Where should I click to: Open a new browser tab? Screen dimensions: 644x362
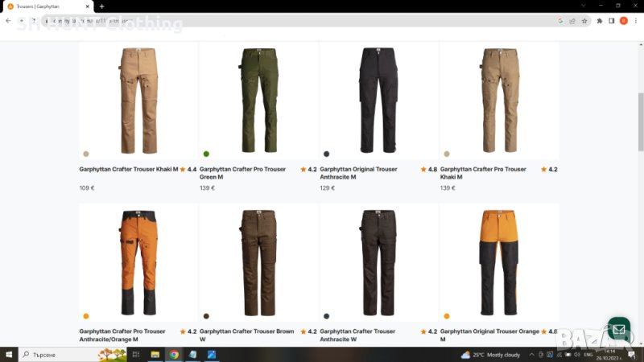[101, 6]
